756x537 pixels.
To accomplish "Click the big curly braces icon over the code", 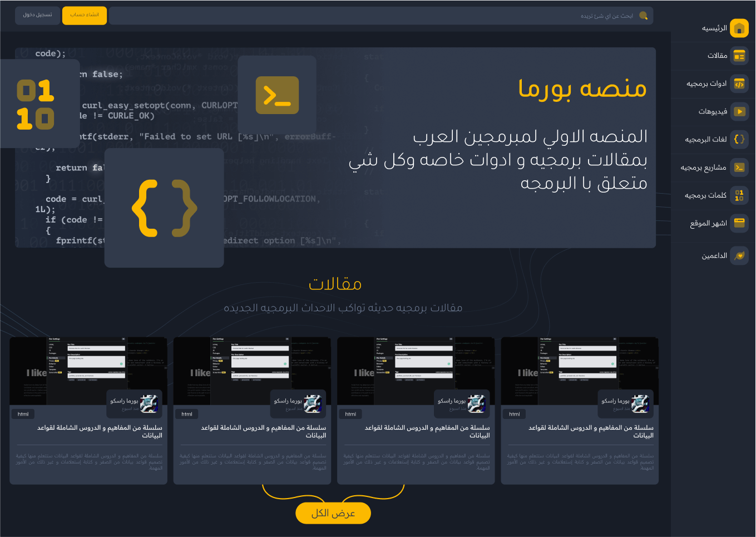I will (x=164, y=207).
